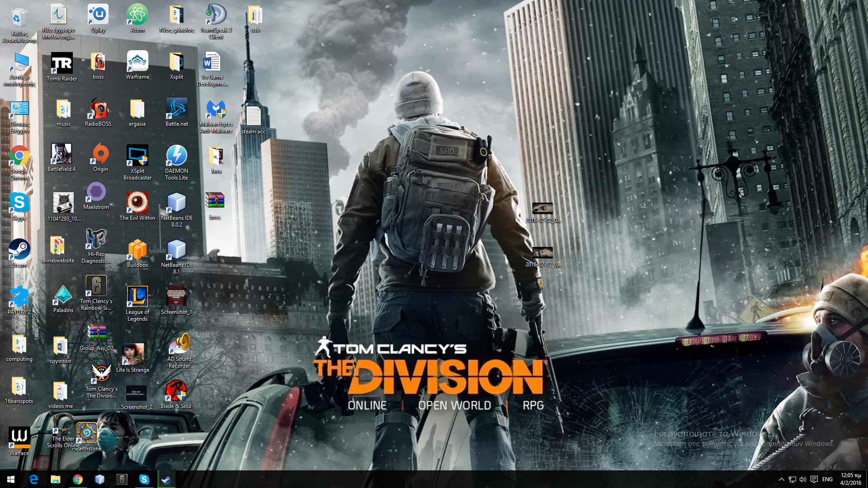Select XSplit Broadcaster desktop icon
Image resolution: width=868 pixels, height=488 pixels.
[138, 163]
